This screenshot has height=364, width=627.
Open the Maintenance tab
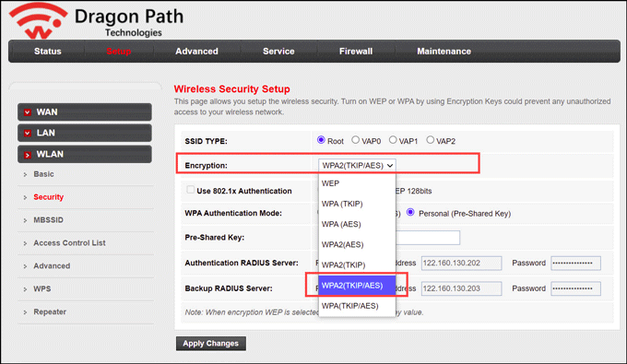(444, 51)
